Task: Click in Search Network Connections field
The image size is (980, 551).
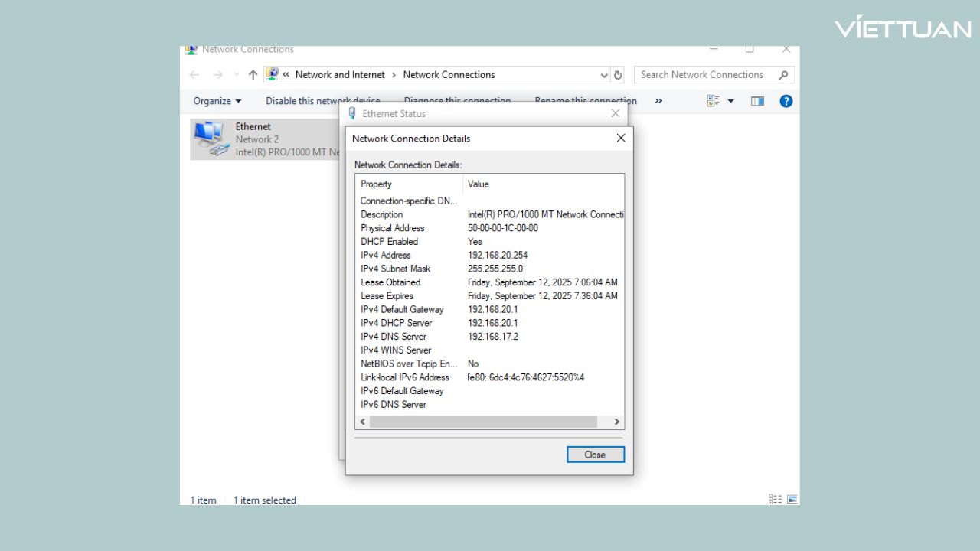Action: [x=704, y=75]
